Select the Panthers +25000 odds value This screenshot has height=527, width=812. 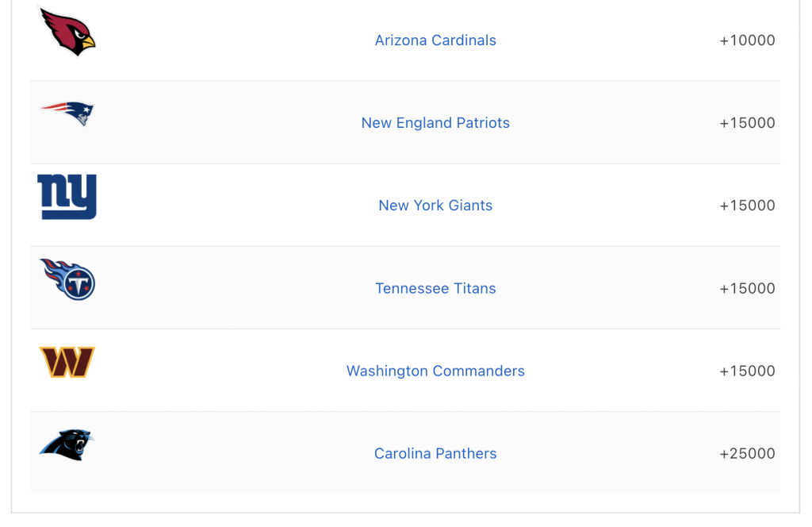pyautogui.click(x=747, y=453)
